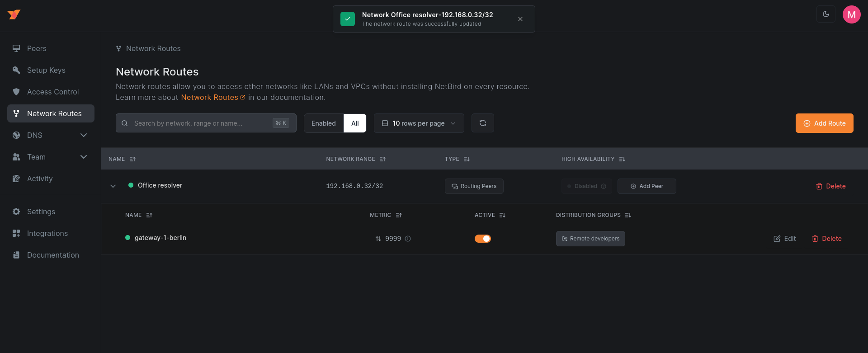Click the NetBird logo icon

[14, 14]
